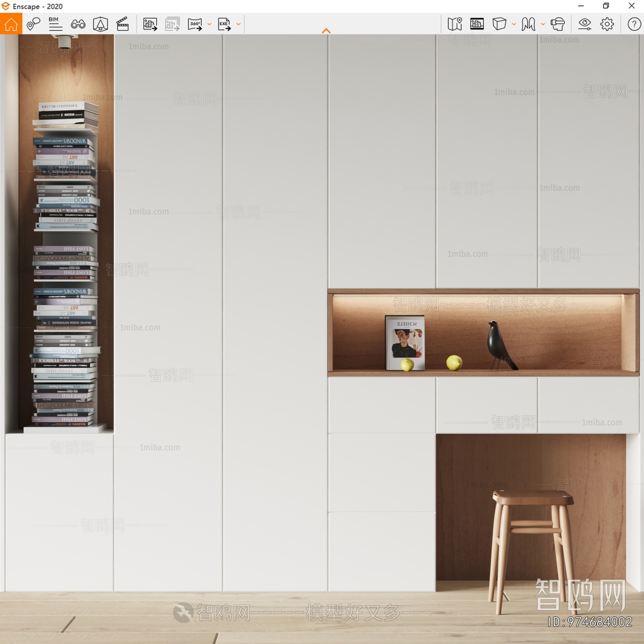Enable BIM information mode
The width and height of the screenshot is (644, 644).
(55, 23)
